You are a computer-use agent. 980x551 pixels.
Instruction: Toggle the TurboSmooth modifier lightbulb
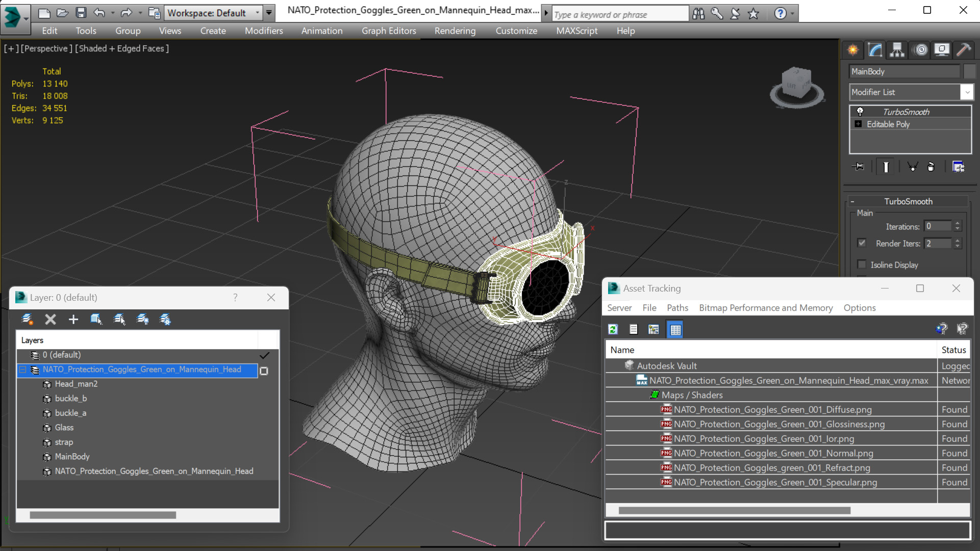[x=860, y=112]
